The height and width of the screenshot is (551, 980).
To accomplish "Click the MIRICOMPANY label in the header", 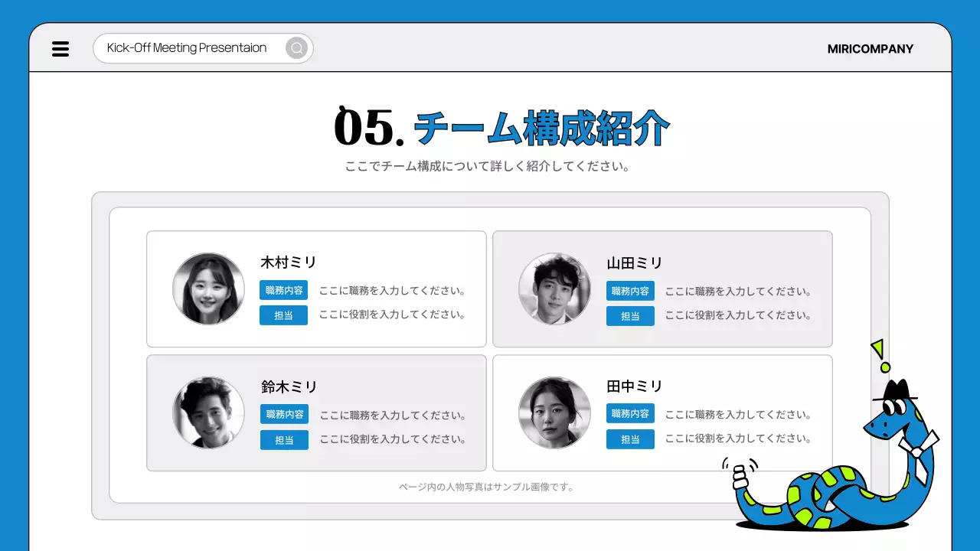I will (870, 49).
